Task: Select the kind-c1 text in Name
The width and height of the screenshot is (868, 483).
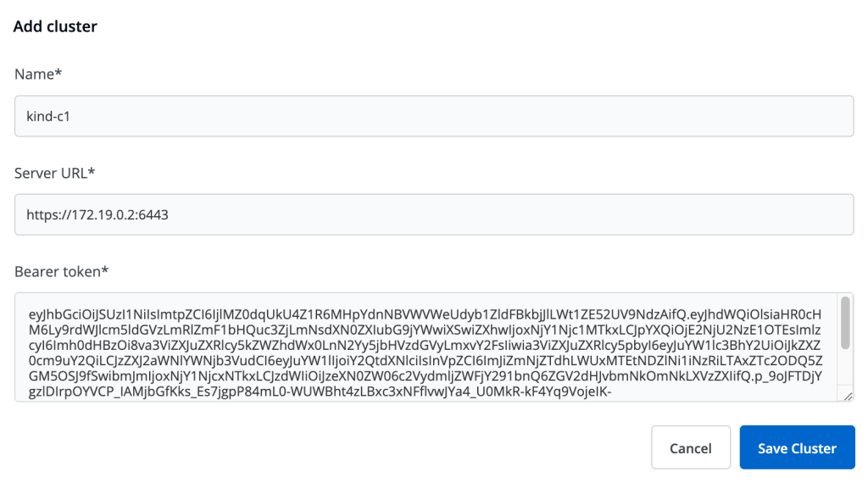Action: [48, 116]
